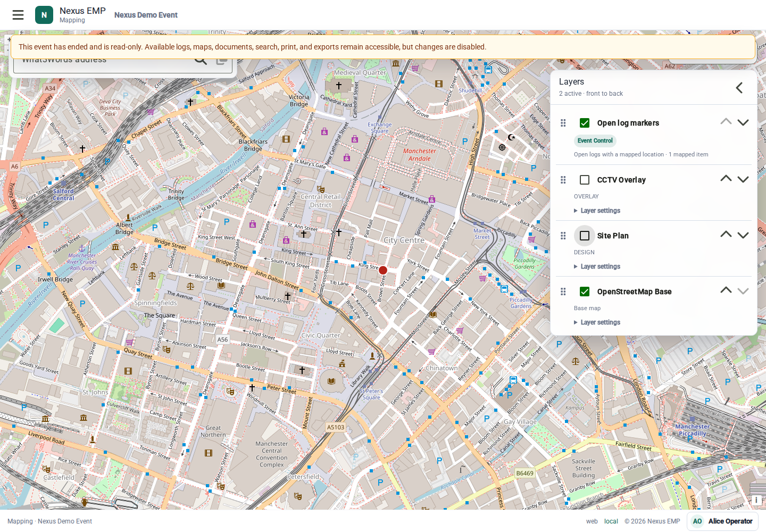Click the Open log markers label

coord(628,123)
